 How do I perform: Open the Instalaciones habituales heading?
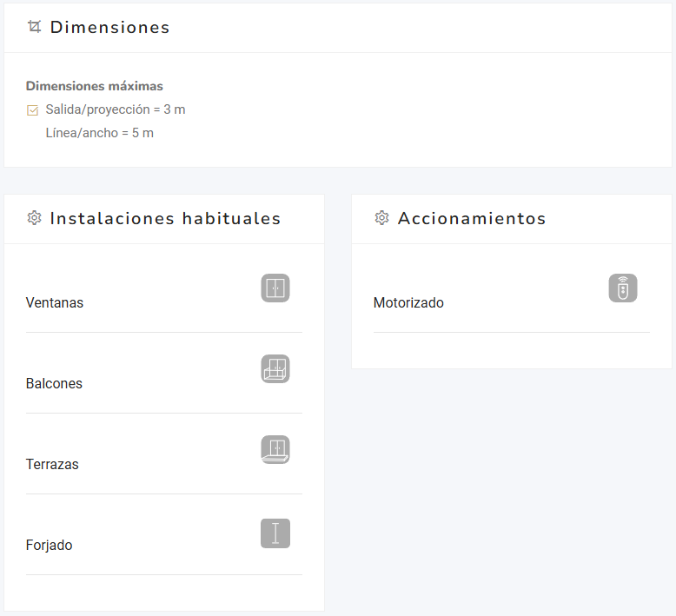pyautogui.click(x=165, y=218)
